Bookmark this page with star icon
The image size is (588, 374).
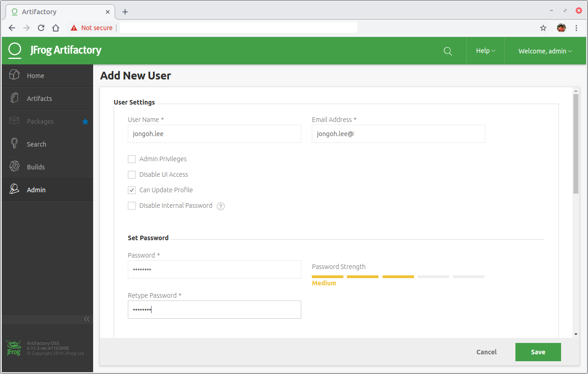543,28
